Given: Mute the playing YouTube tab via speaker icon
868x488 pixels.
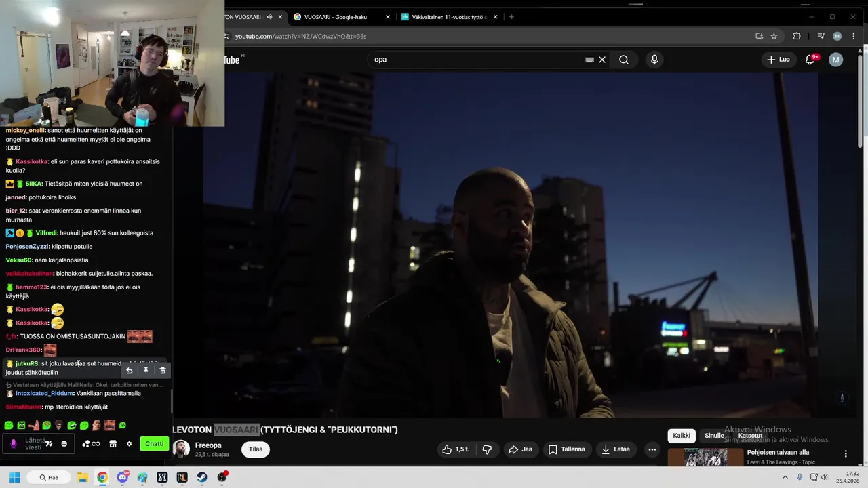Looking at the screenshot, I should pos(269,17).
